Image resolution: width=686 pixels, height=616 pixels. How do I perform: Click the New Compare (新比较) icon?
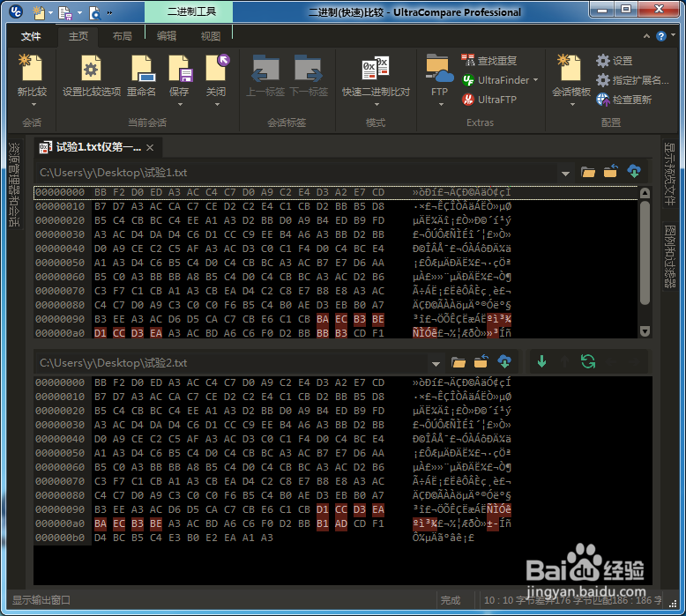point(32,68)
